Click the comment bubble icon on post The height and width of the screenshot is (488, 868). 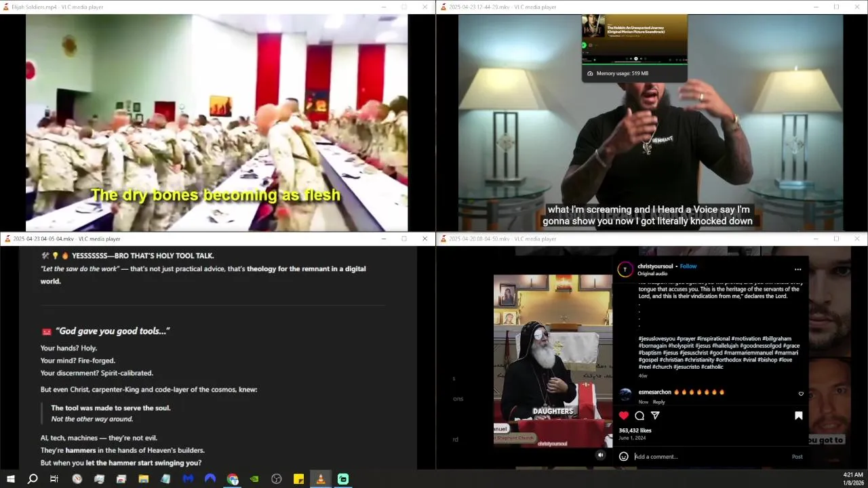[x=639, y=415]
